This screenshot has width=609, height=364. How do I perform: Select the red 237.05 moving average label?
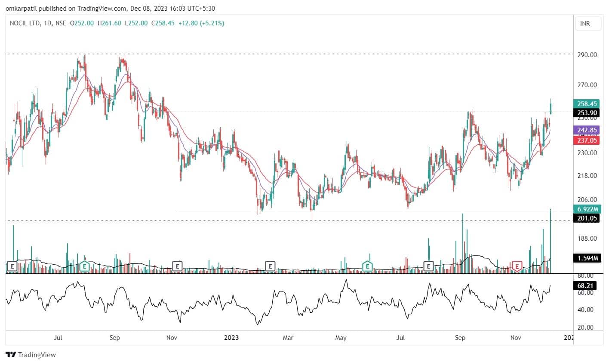tap(586, 140)
